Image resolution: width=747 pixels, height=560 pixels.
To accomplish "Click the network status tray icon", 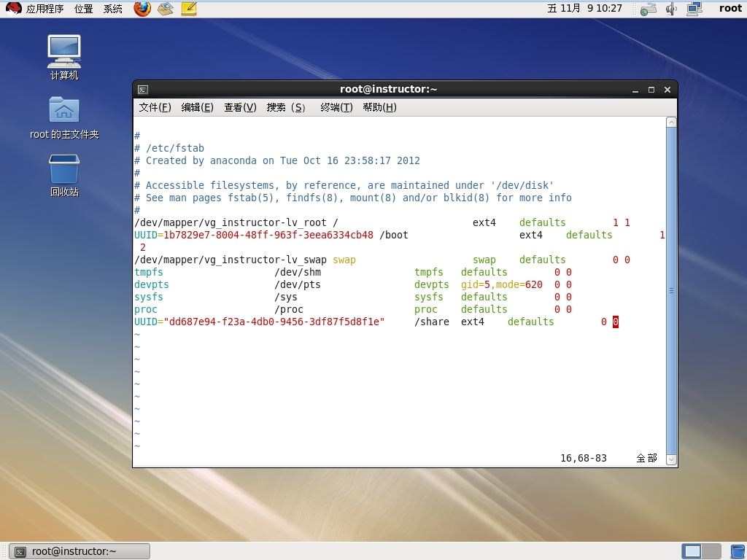I will 649,9.
